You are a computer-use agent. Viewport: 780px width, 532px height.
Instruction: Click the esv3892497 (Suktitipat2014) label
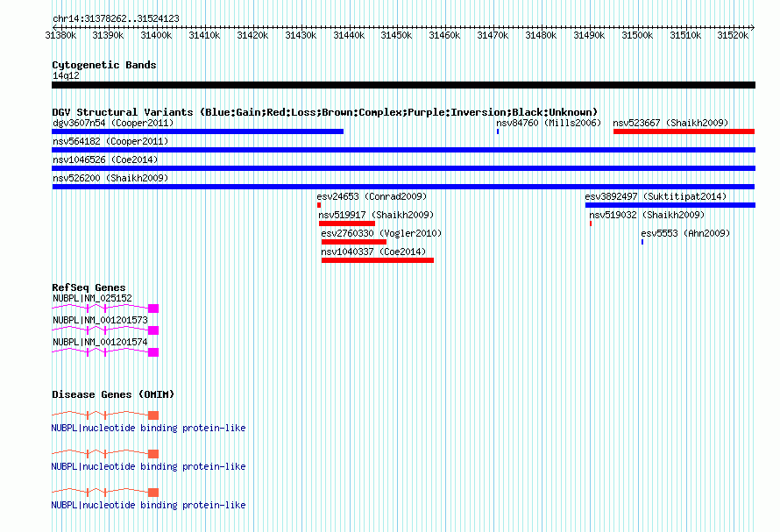point(656,196)
